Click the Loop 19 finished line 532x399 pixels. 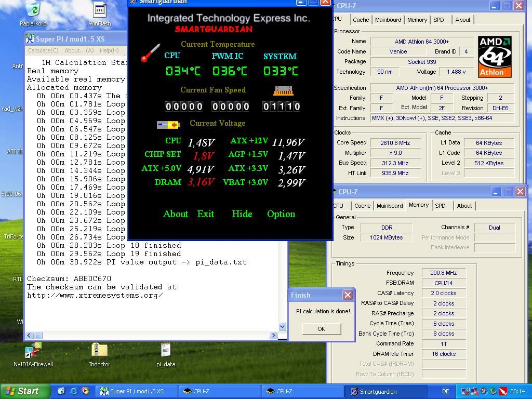(x=109, y=254)
